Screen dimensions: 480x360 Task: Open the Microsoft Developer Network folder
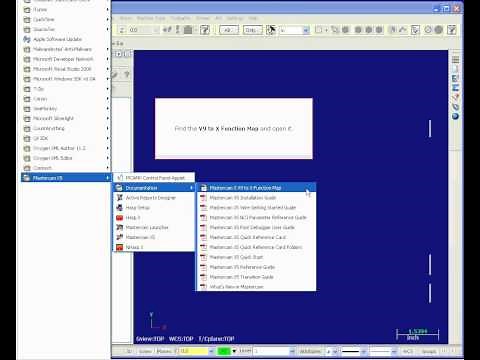(x=65, y=59)
